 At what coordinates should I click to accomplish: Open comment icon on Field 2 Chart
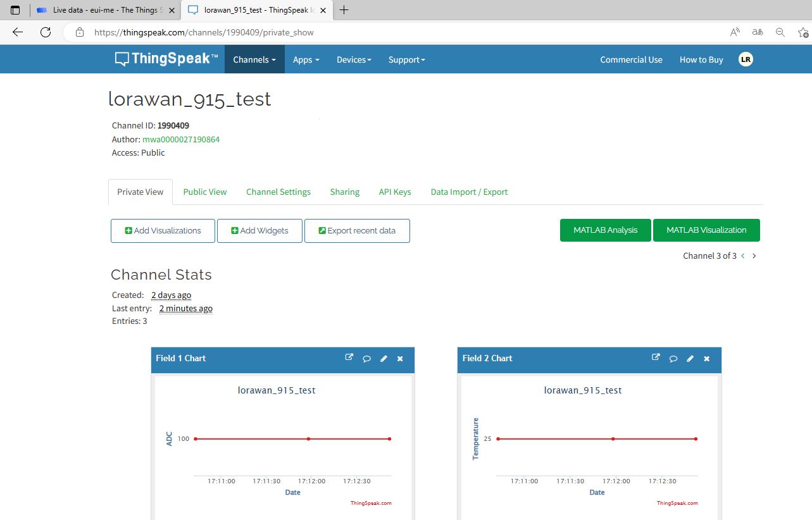[673, 359]
